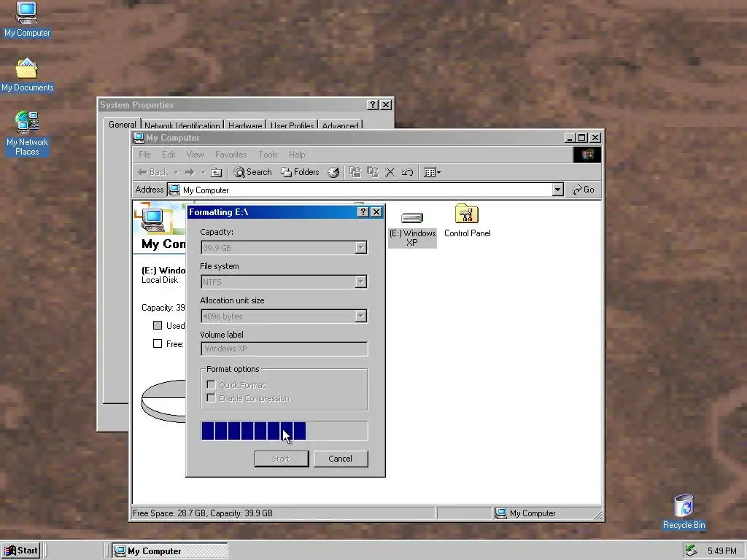Click the Free space legend box

pyautogui.click(x=158, y=344)
